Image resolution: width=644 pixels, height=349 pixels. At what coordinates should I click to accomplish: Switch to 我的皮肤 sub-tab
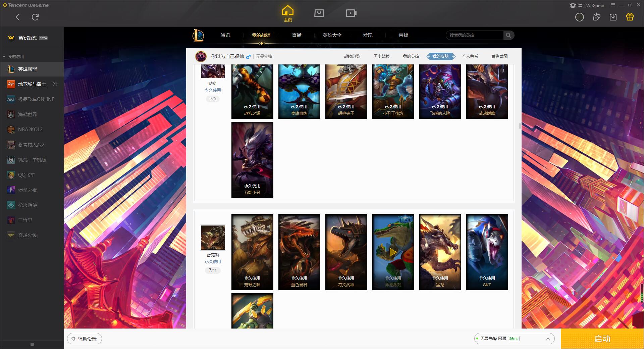441,56
